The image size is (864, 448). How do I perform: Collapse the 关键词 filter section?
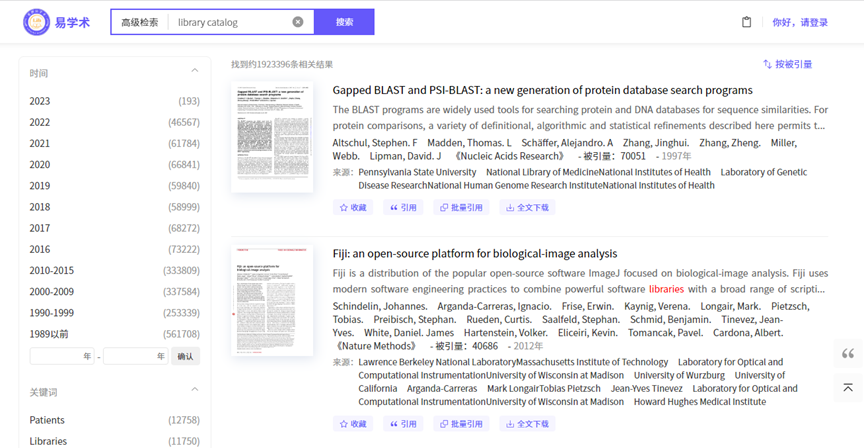pyautogui.click(x=195, y=391)
